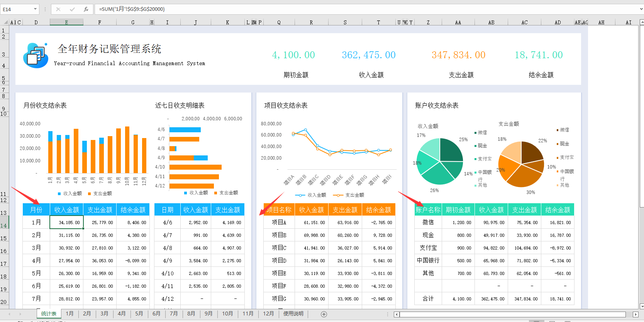Click the 4,100.00 opening balance
Screen dimensions: 644x322
293,55
